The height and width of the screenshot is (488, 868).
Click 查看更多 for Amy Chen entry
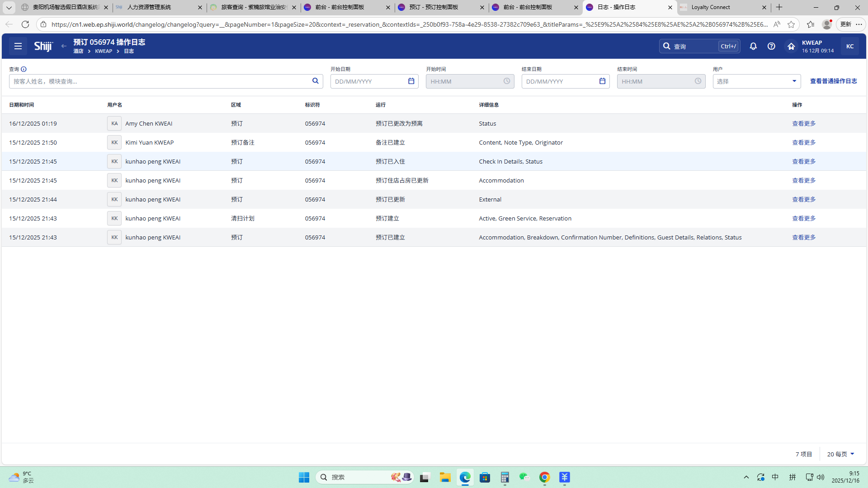(803, 123)
